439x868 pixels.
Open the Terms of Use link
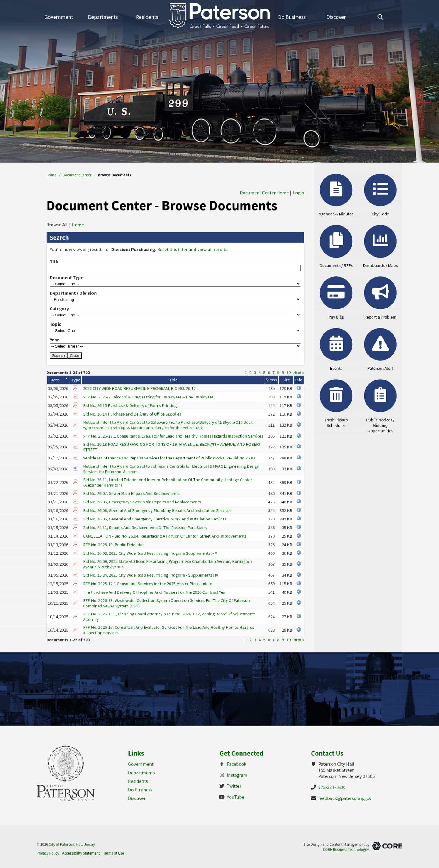coord(113,853)
